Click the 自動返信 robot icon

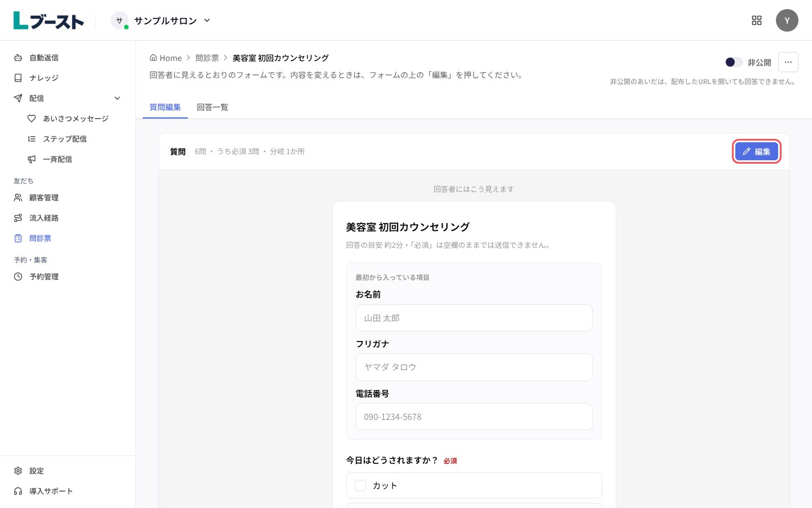[x=18, y=58]
